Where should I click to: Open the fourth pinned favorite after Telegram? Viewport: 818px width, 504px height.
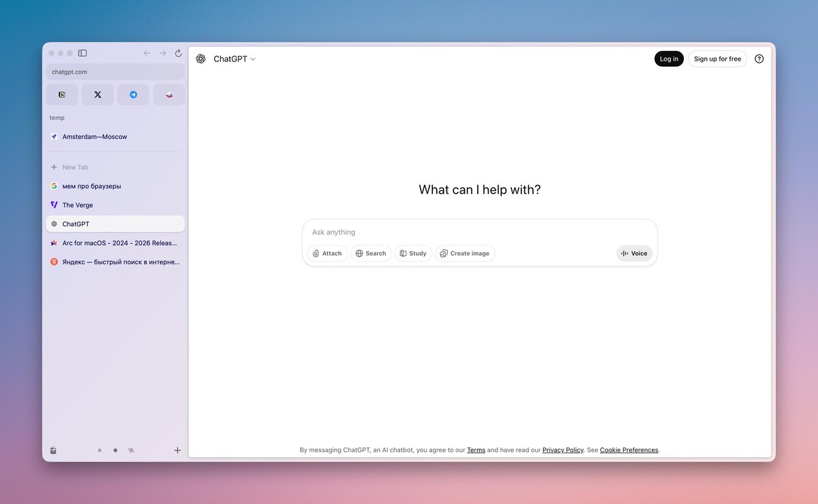[169, 95]
